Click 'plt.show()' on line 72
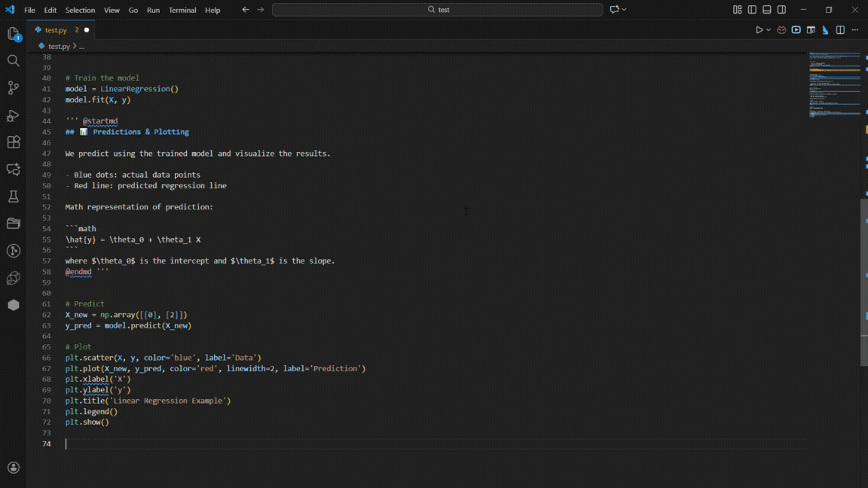The image size is (868, 488). pos(87,422)
